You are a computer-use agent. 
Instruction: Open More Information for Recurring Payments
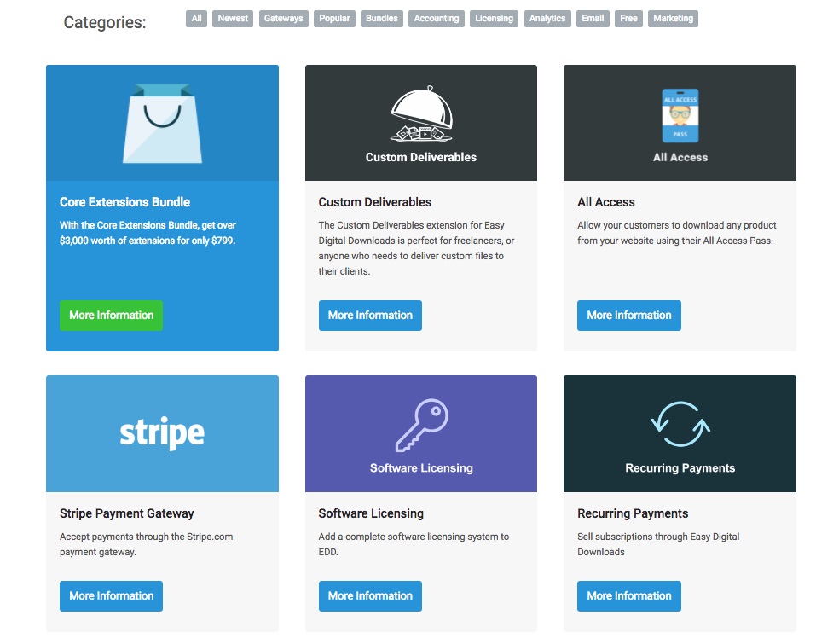pyautogui.click(x=629, y=596)
